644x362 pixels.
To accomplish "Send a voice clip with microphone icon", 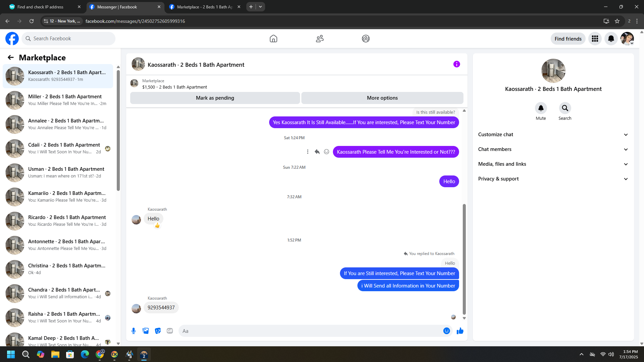I will pos(134,331).
